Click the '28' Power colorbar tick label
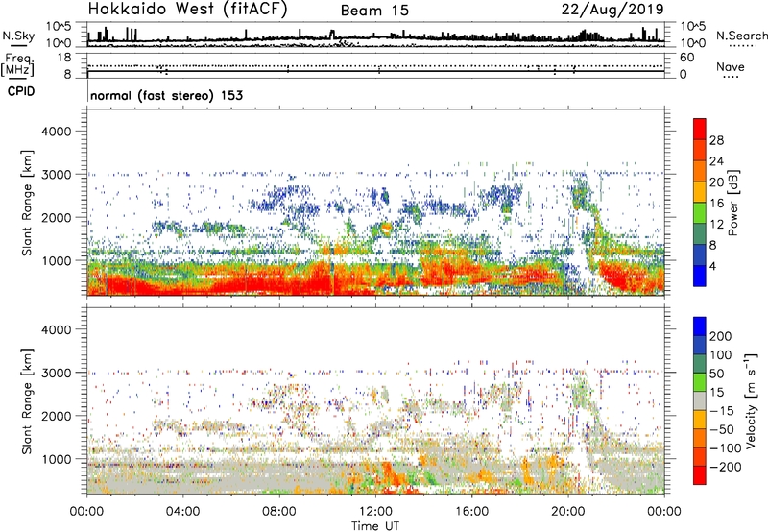 click(x=716, y=140)
